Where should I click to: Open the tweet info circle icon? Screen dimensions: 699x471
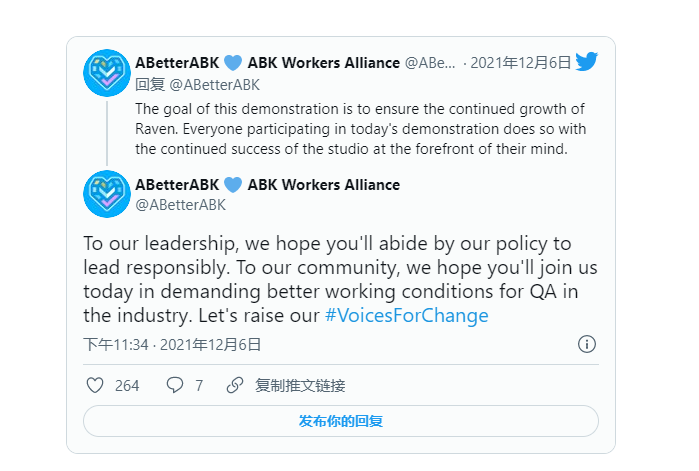[587, 344]
